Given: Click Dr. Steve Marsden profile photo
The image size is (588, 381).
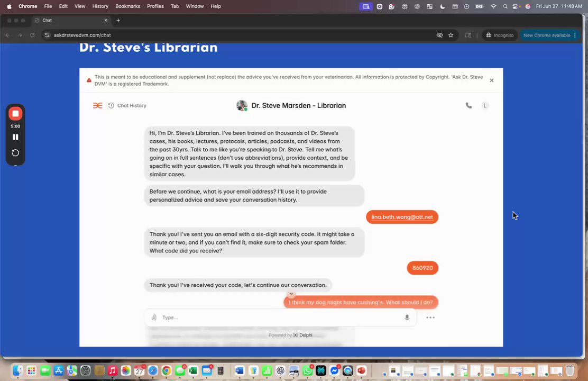Looking at the screenshot, I should coord(242,105).
